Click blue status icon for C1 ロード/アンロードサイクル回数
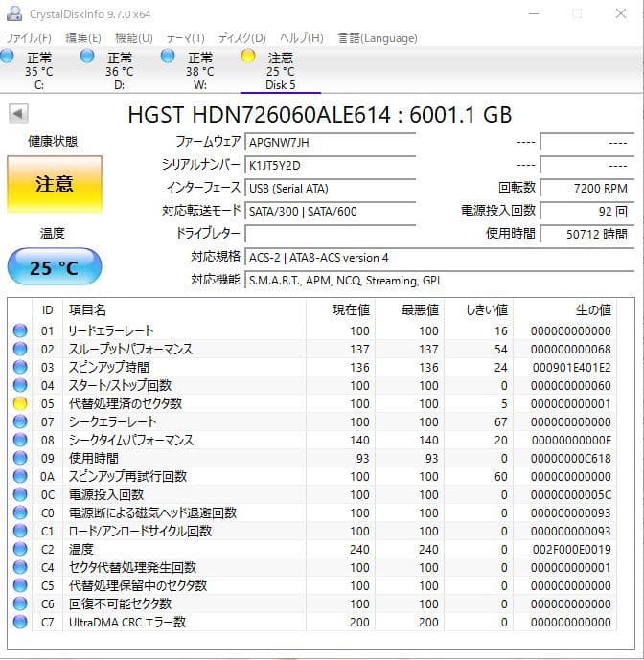 pos(20,531)
